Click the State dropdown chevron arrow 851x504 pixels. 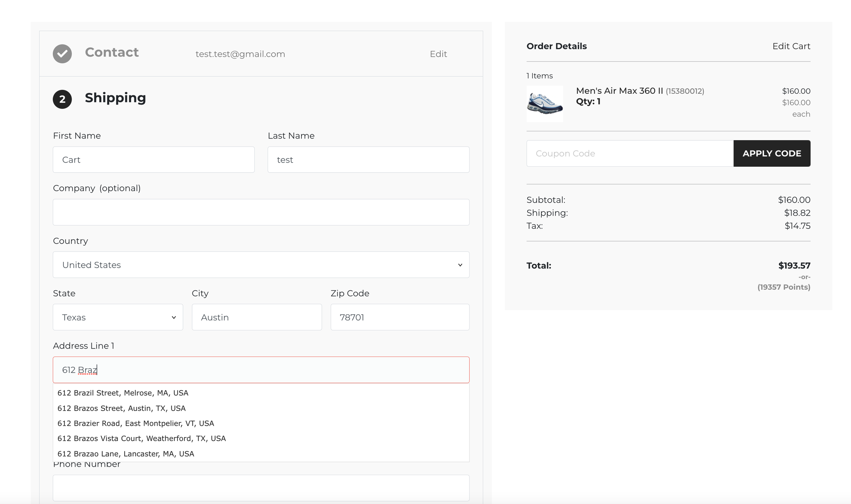(x=173, y=317)
